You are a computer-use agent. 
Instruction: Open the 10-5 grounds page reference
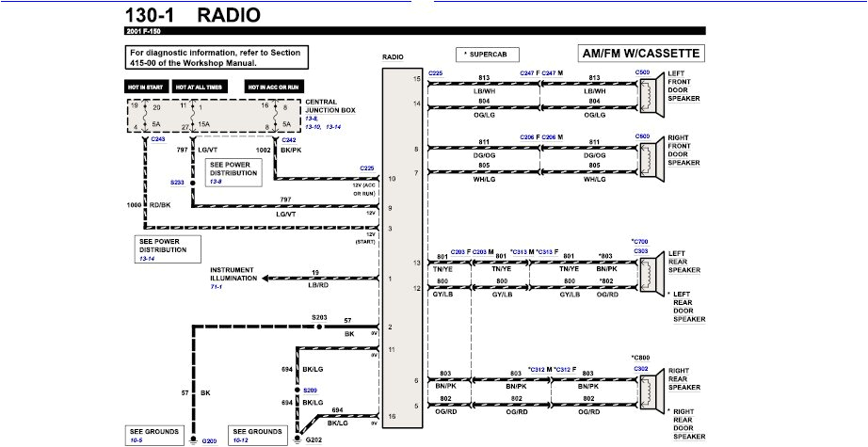click(137, 439)
